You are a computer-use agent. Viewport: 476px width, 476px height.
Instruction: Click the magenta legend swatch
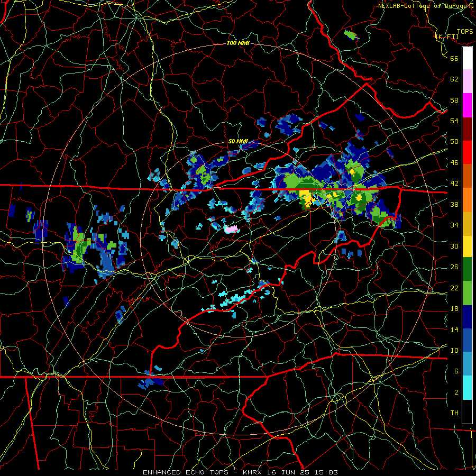click(x=467, y=105)
